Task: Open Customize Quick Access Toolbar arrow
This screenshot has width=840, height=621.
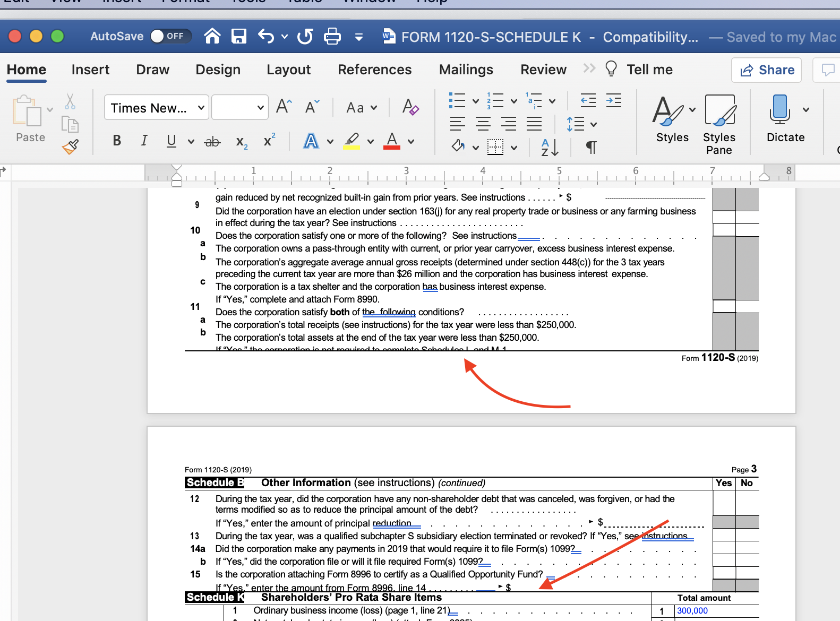Action: pos(359,37)
